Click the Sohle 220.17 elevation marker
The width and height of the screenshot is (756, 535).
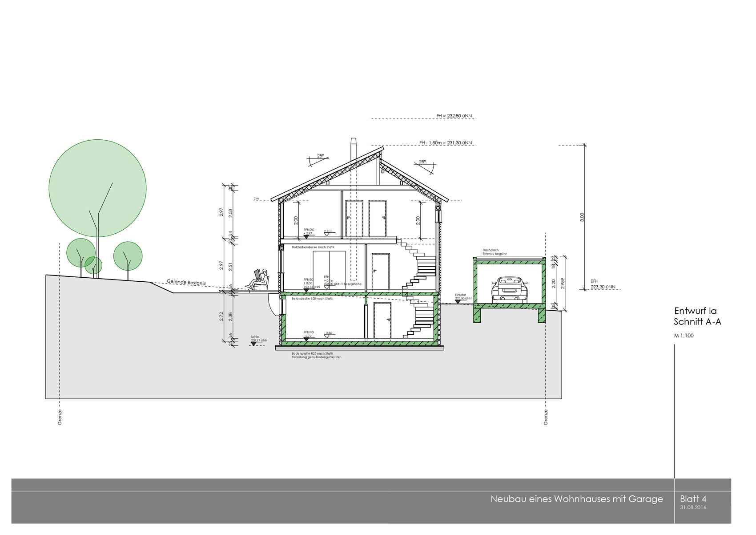pos(255,345)
